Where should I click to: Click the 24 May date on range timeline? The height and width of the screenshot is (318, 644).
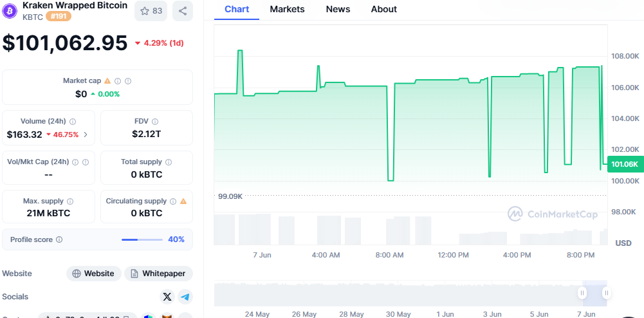coord(257,314)
